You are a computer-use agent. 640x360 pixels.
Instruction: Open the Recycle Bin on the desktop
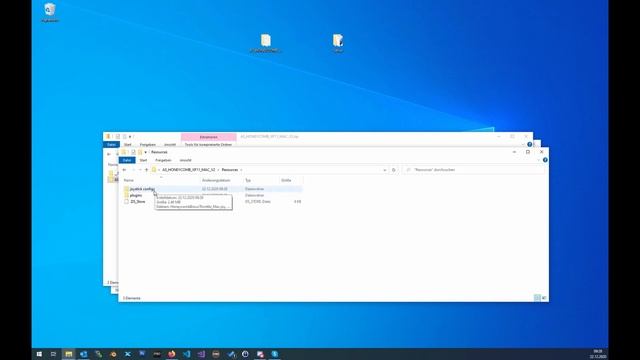(50, 13)
